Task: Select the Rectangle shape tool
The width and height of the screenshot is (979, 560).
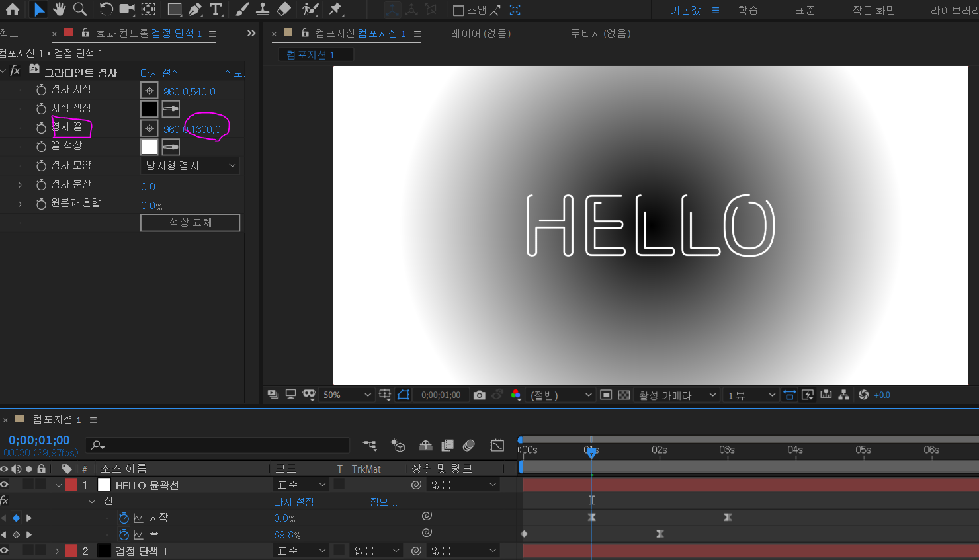Action: coord(175,9)
